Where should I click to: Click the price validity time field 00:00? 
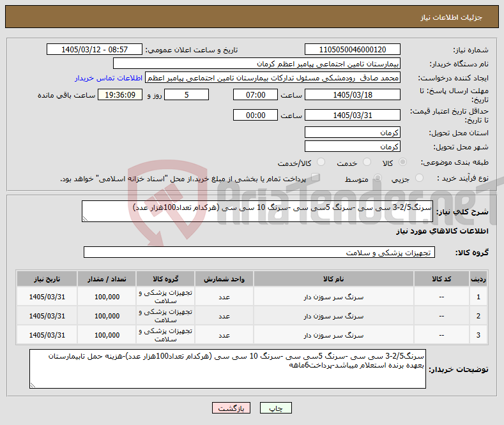(256, 115)
